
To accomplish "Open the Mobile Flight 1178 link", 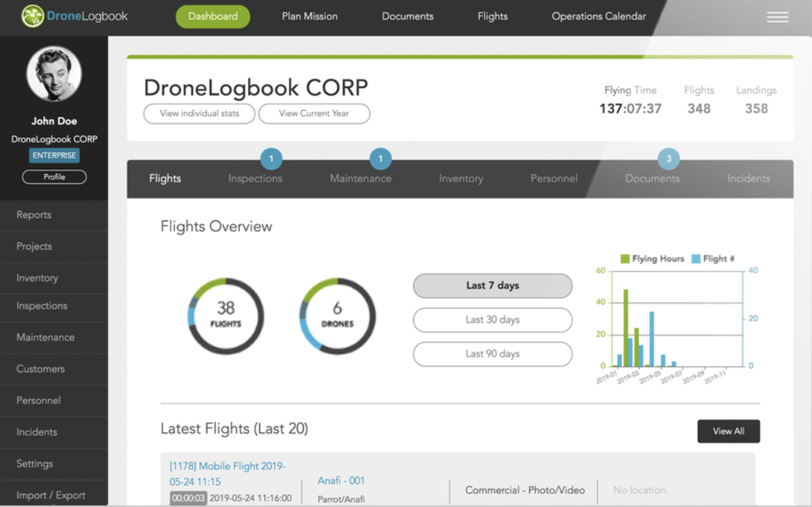I will coord(228,474).
